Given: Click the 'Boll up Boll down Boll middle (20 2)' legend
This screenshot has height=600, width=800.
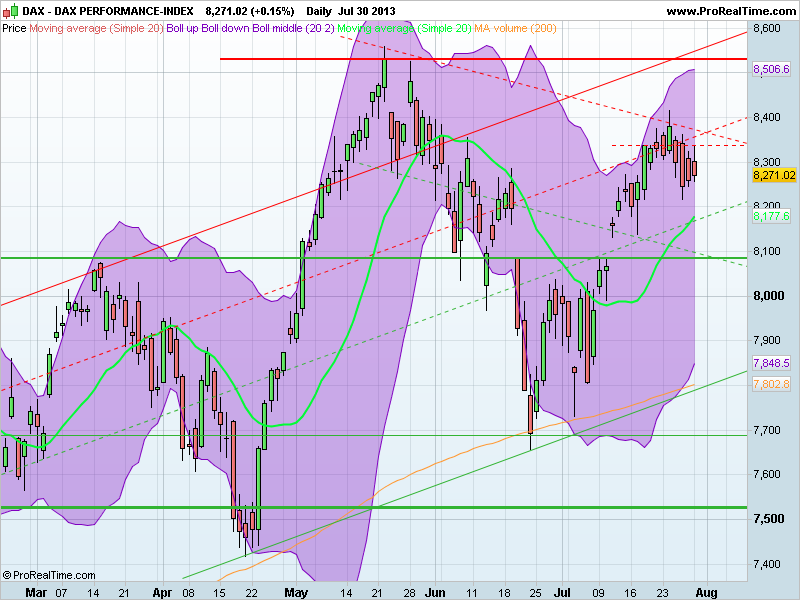Looking at the screenshot, I should [251, 28].
